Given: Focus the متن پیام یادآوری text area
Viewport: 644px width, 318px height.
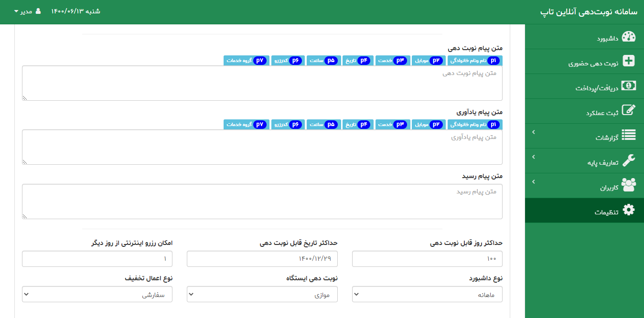Looking at the screenshot, I should pos(262,147).
